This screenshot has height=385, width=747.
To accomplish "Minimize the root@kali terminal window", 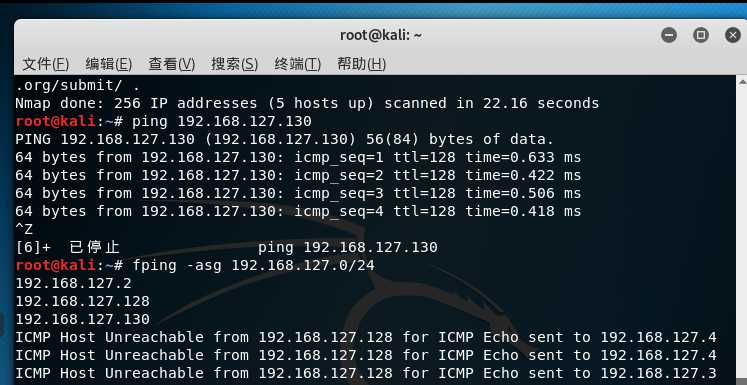I will (x=669, y=35).
